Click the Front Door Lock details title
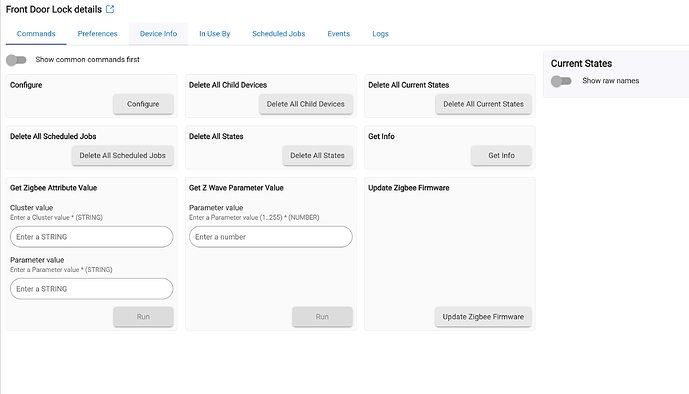 [x=54, y=9]
